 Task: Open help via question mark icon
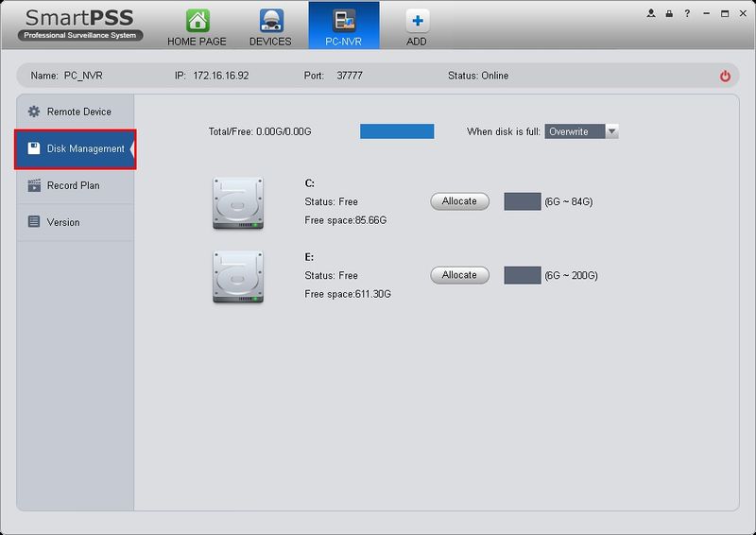point(687,13)
